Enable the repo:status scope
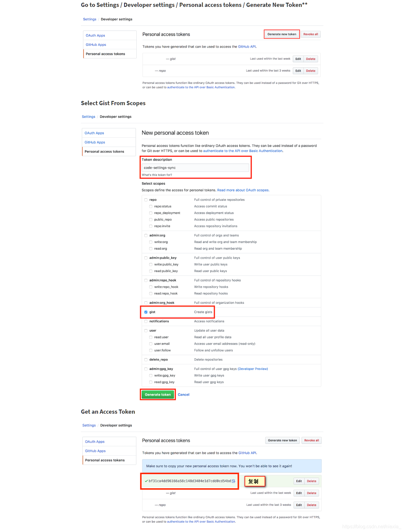Viewport: 404px width, 532px height. [x=151, y=206]
